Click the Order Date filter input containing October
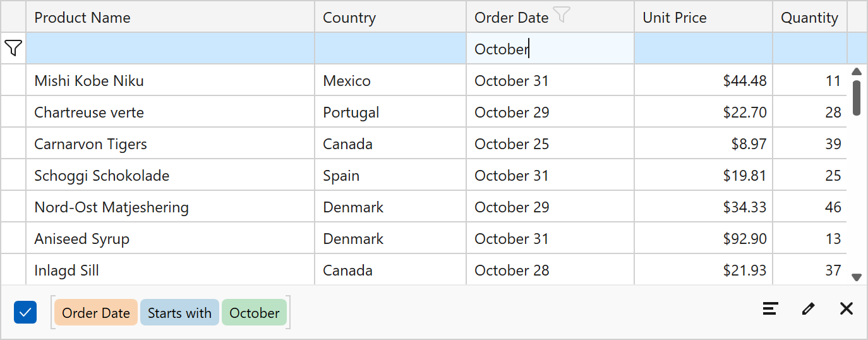Viewport: 868px width, 340px height. point(550,49)
